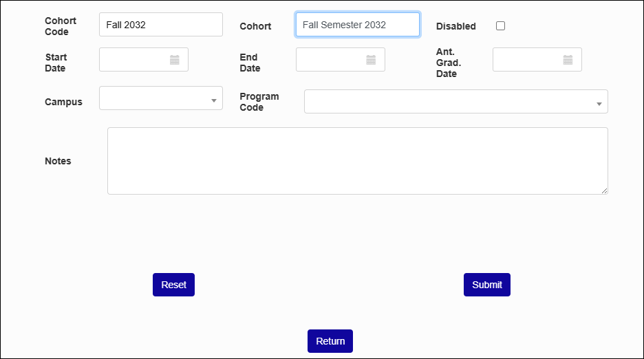
Task: Expand the Program Code dropdown
Action: coord(456,102)
